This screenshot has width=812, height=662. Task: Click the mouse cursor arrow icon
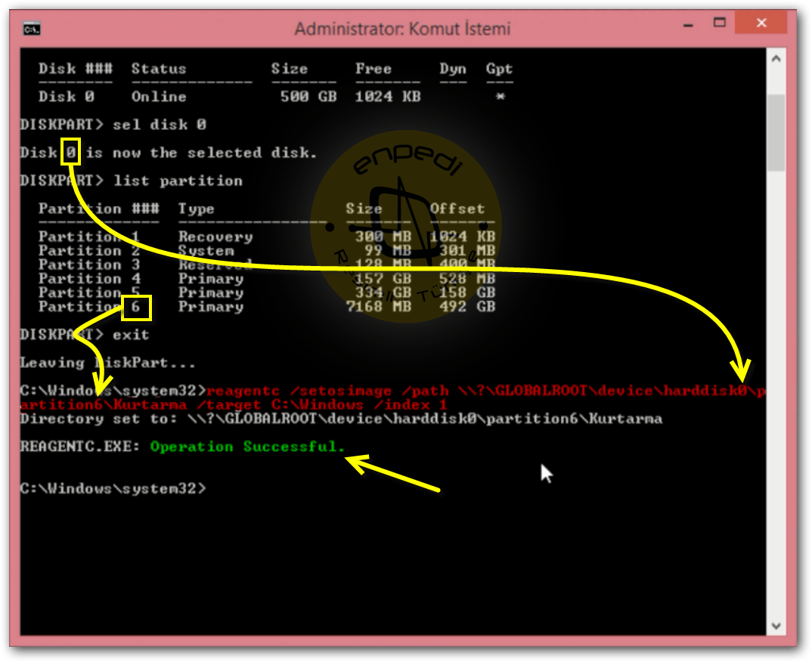click(x=546, y=473)
